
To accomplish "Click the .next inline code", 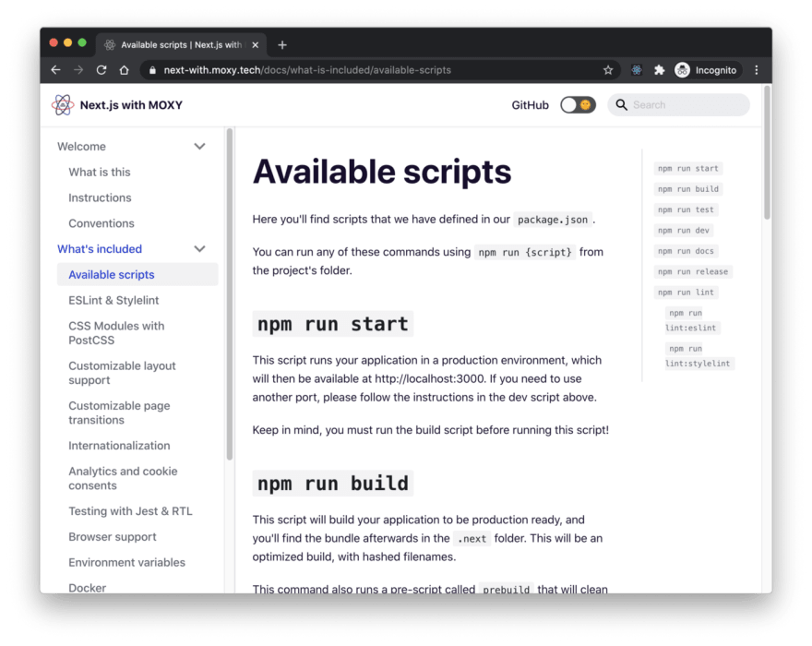I will pyautogui.click(x=472, y=539).
